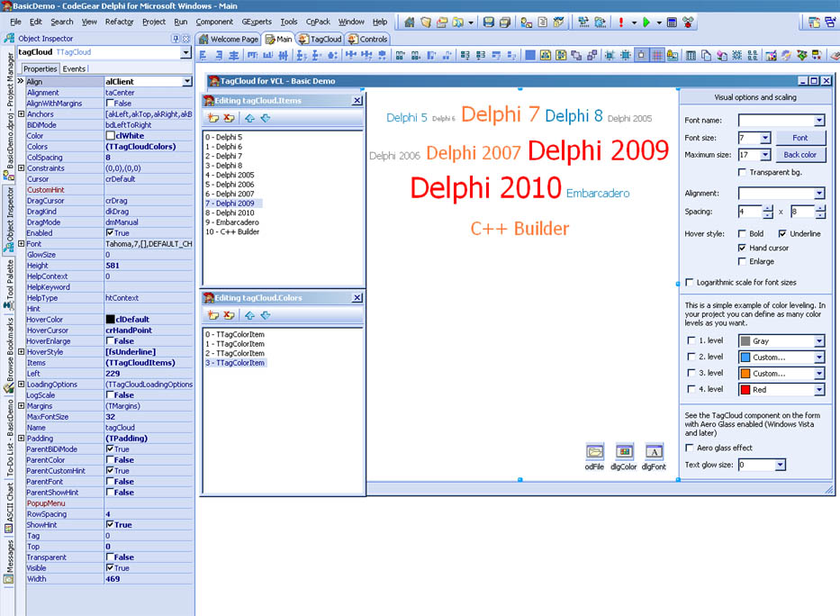Click the align left edges toolbar icon

click(203, 55)
